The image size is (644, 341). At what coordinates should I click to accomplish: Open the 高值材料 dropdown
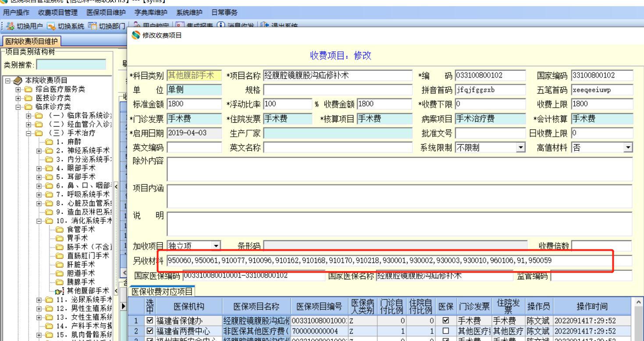point(629,148)
